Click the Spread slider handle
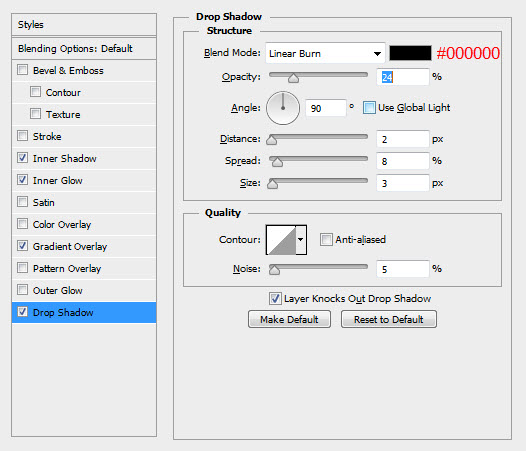Image resolution: width=526 pixels, height=451 pixels. pos(277,162)
